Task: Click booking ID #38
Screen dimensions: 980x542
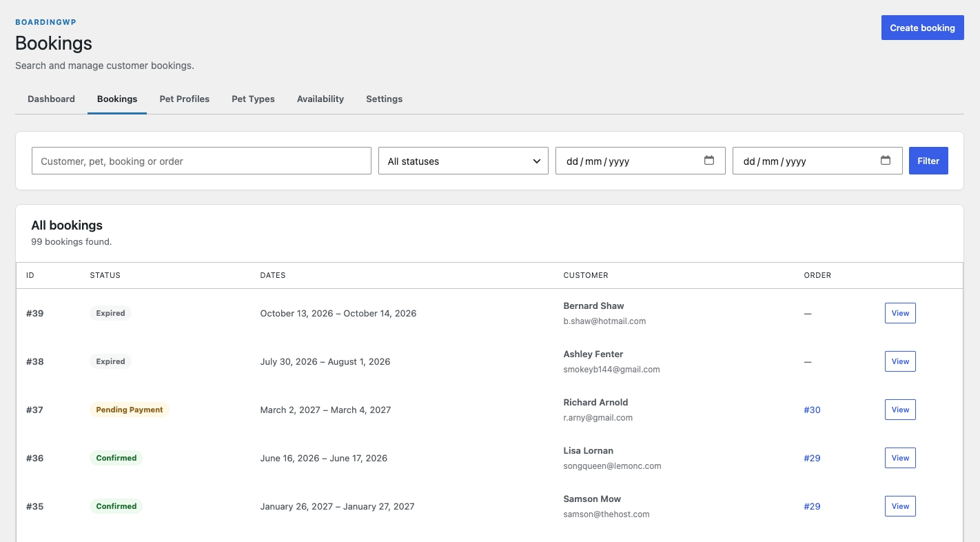Action: pos(34,361)
